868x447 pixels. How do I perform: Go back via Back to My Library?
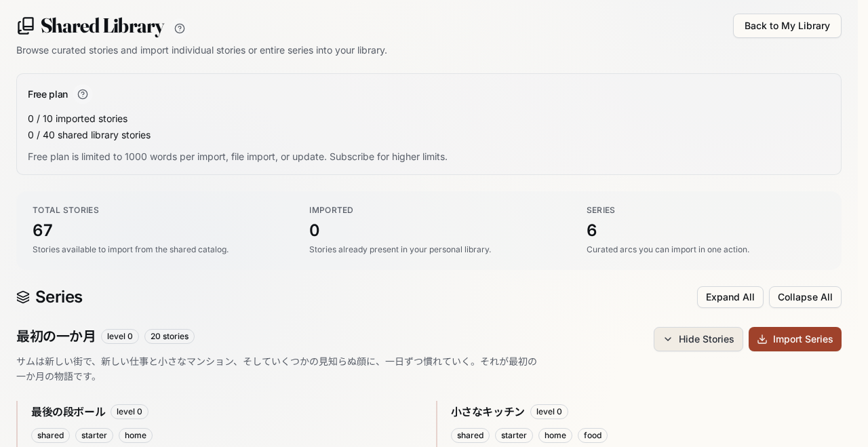(787, 26)
